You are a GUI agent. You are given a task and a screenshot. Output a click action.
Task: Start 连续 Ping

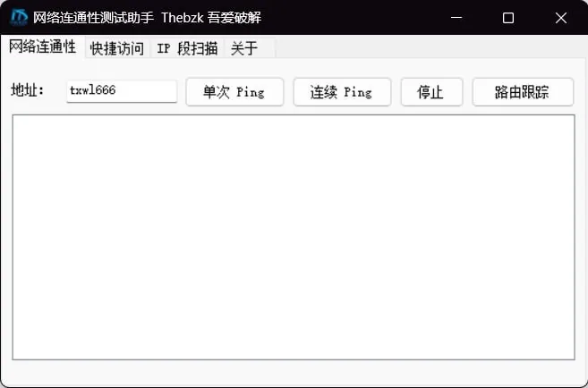[342, 92]
